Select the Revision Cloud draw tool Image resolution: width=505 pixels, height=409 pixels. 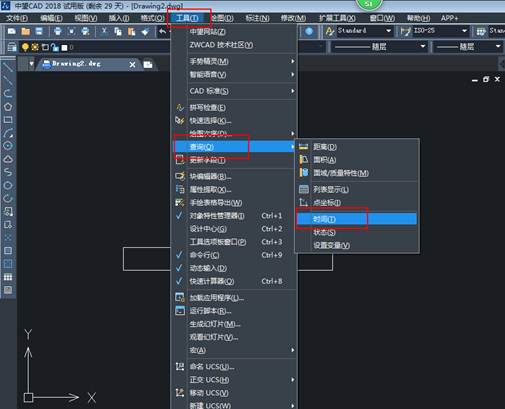pyautogui.click(x=8, y=159)
